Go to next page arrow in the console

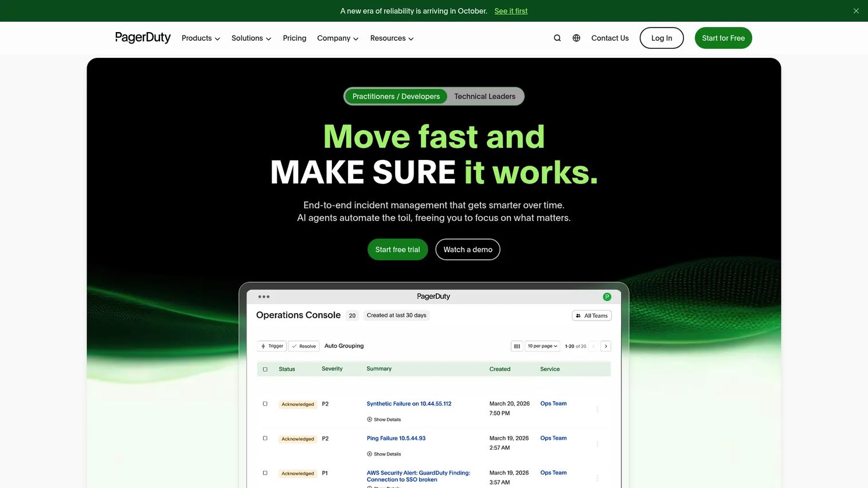(x=606, y=346)
